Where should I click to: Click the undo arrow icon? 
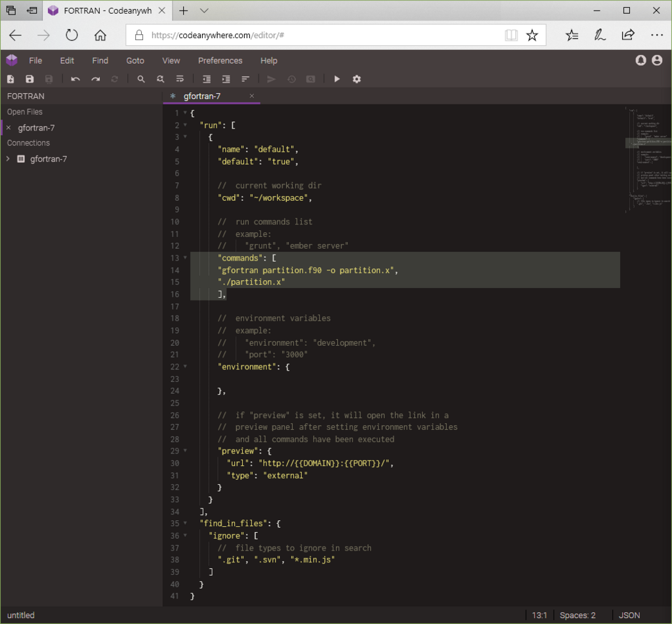click(75, 79)
